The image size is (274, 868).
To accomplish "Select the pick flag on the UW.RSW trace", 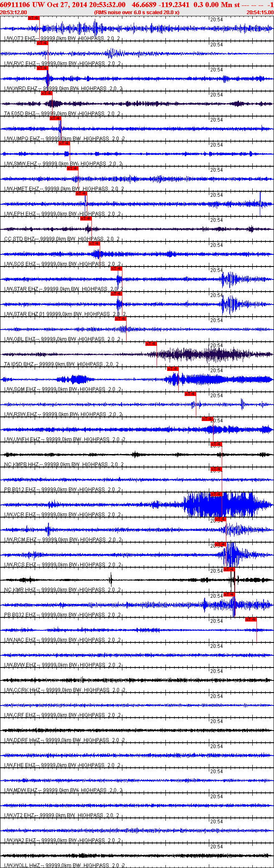I will [x=190, y=394].
